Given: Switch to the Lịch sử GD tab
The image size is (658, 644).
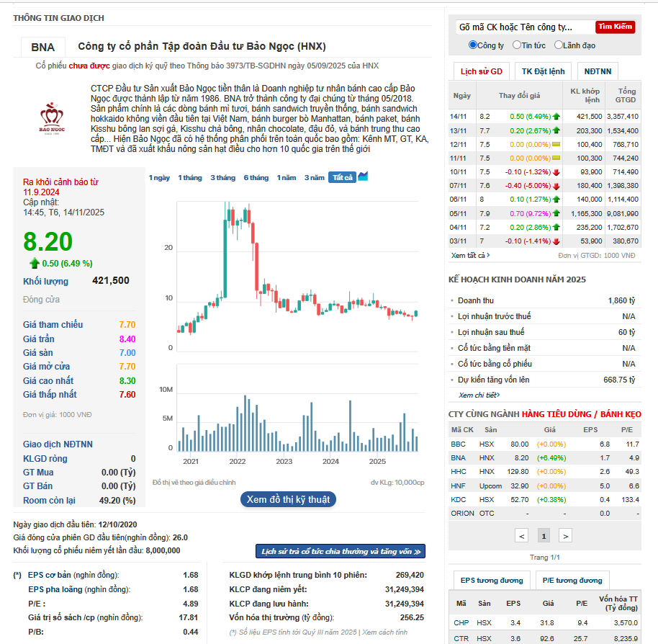Looking at the screenshot, I should 482,71.
